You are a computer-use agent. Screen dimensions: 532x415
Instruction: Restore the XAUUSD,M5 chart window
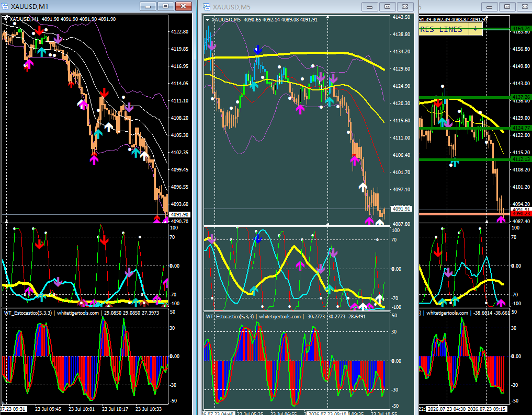387,7
